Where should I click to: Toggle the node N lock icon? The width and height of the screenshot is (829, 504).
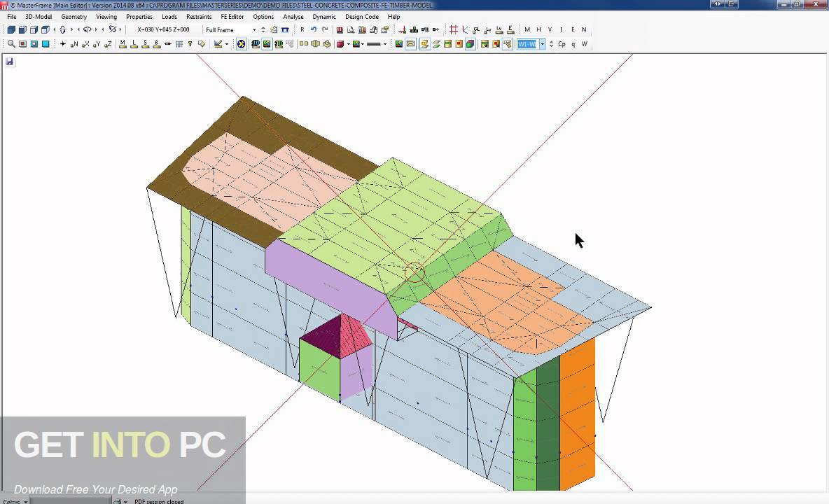(74, 44)
